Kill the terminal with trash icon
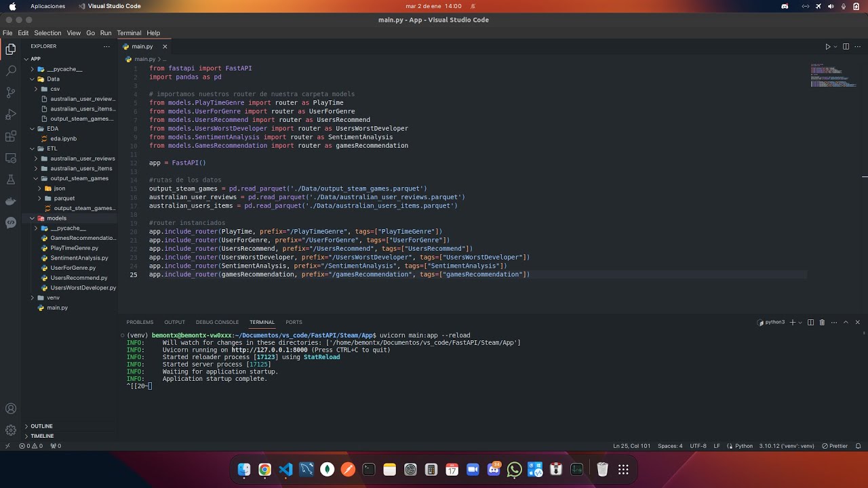The width and height of the screenshot is (868, 488). 822,323
